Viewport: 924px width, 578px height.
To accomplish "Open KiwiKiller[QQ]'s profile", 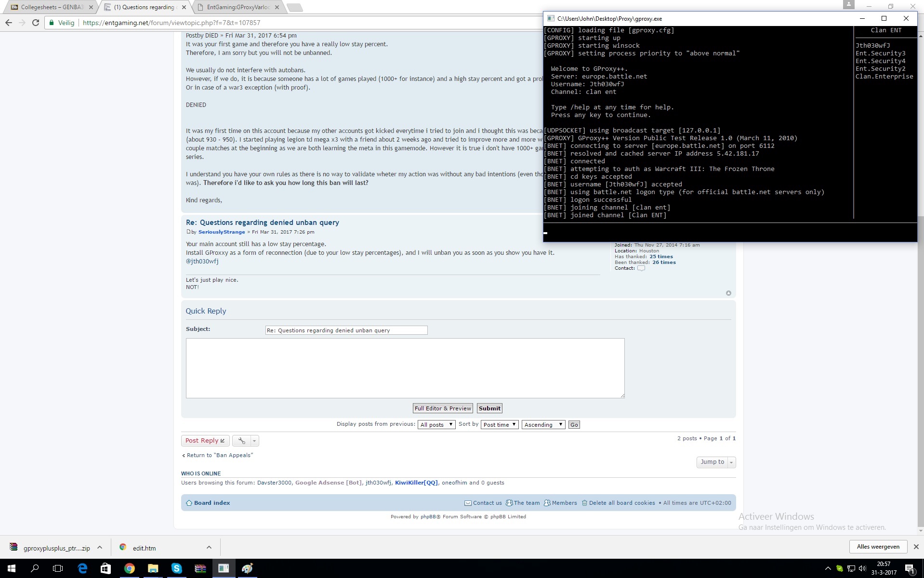I will tap(416, 483).
